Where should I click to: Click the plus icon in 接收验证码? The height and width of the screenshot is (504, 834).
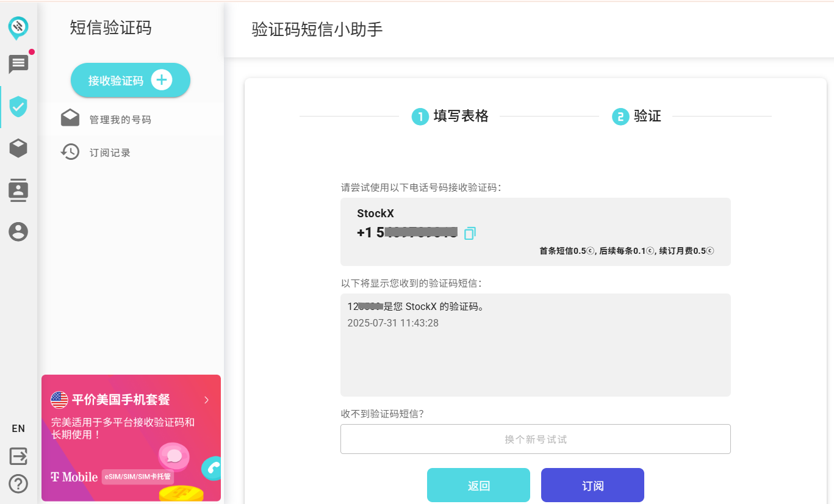(x=162, y=79)
